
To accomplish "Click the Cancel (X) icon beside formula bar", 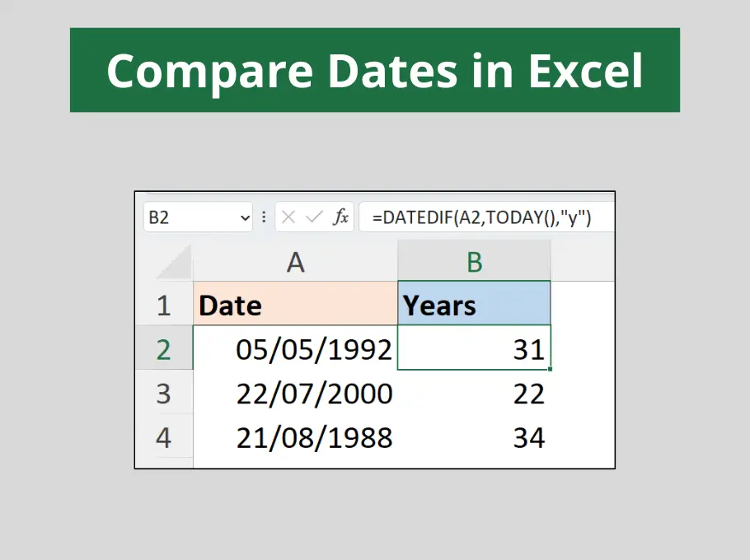I will [x=288, y=217].
